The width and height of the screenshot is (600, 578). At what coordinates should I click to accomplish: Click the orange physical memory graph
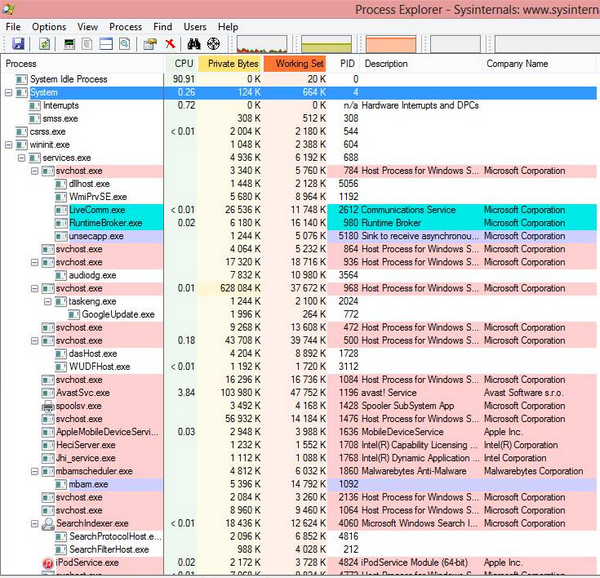(391, 44)
